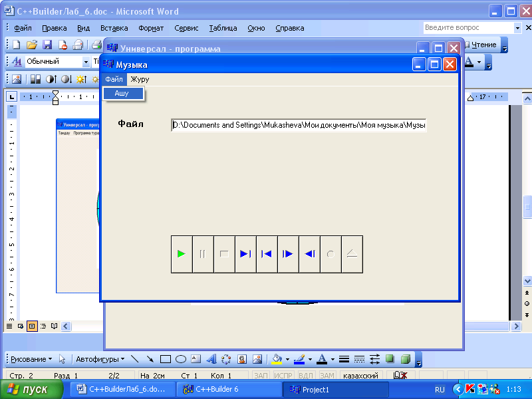Click the RU language indicator in tray
This screenshot has height=399, width=532.
click(x=440, y=390)
